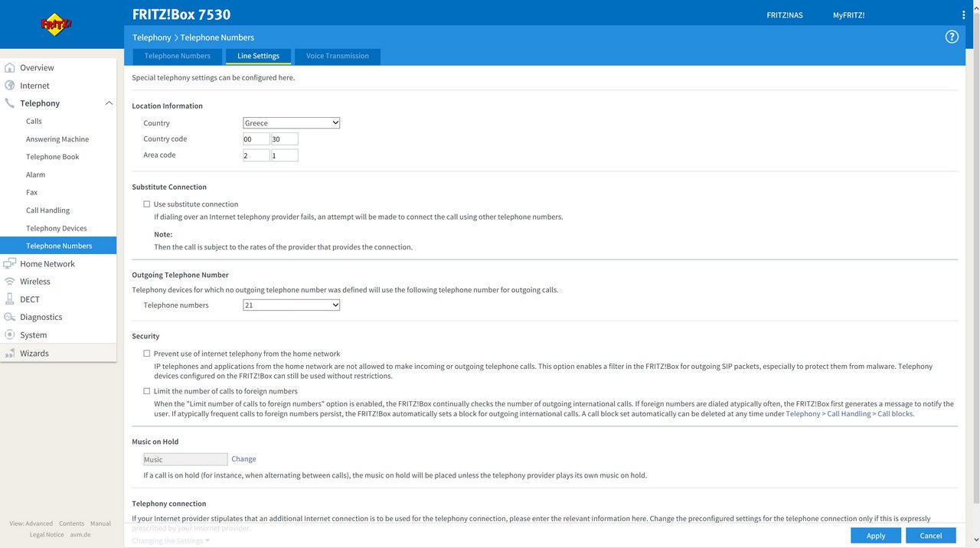Click the Wizards icon

tap(10, 353)
